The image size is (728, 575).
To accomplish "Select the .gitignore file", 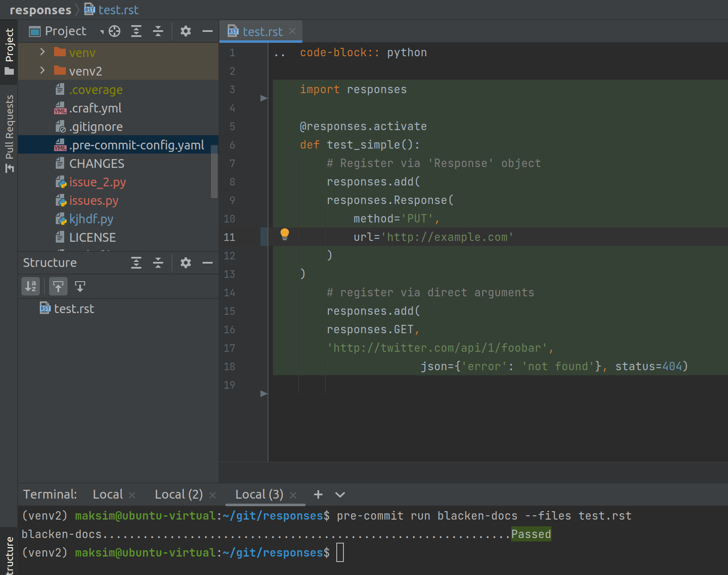I will click(96, 126).
